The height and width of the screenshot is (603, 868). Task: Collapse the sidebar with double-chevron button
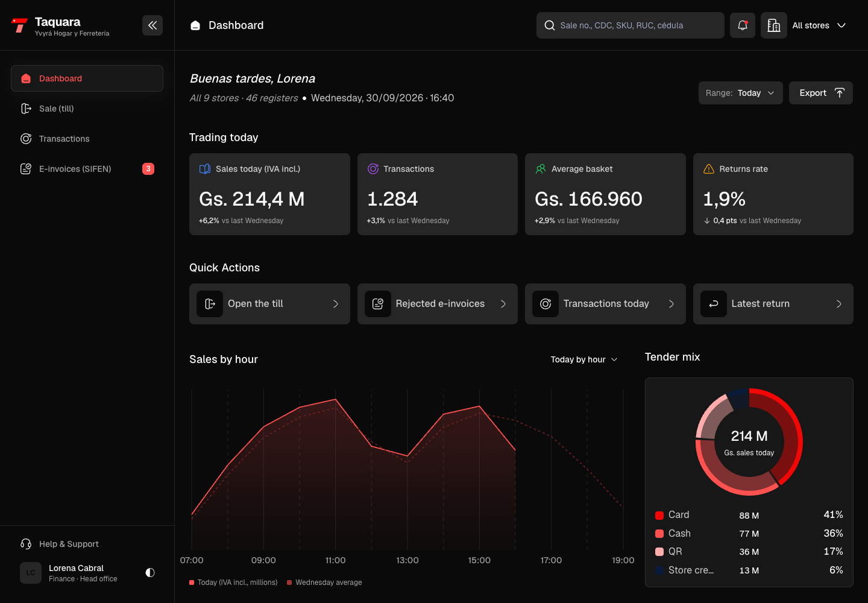coord(153,25)
